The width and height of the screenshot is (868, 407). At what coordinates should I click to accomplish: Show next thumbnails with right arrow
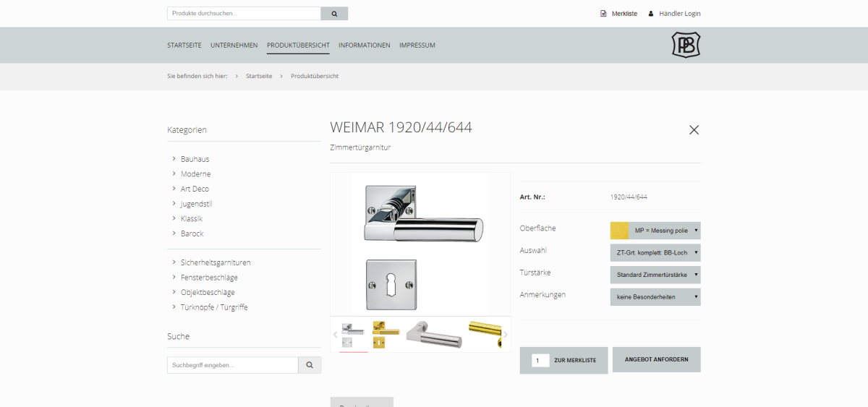[506, 335]
